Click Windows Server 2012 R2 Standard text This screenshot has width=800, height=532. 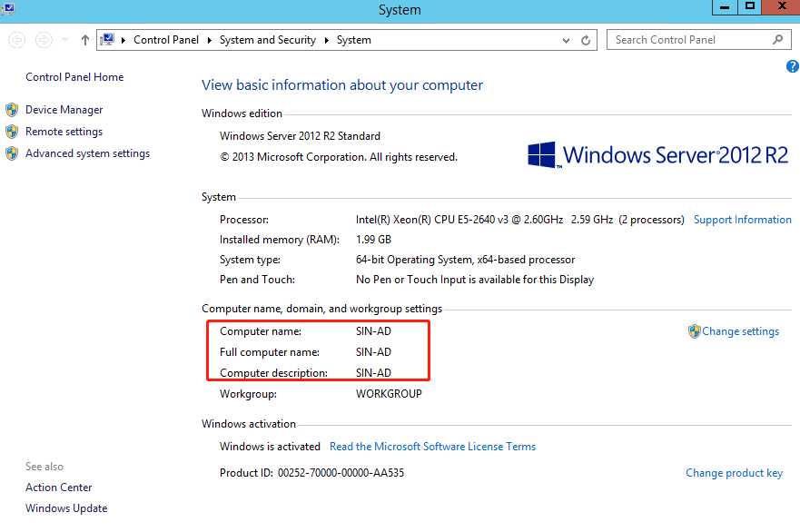click(300, 136)
